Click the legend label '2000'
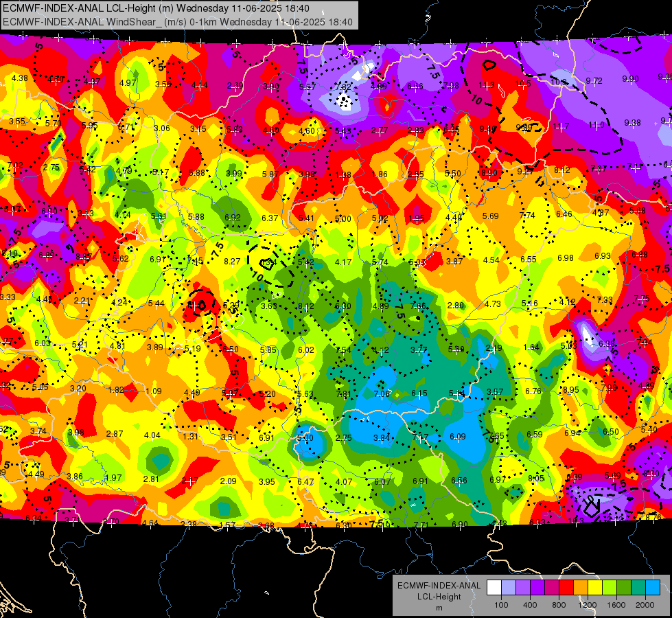672x618 pixels. pyautogui.click(x=645, y=605)
